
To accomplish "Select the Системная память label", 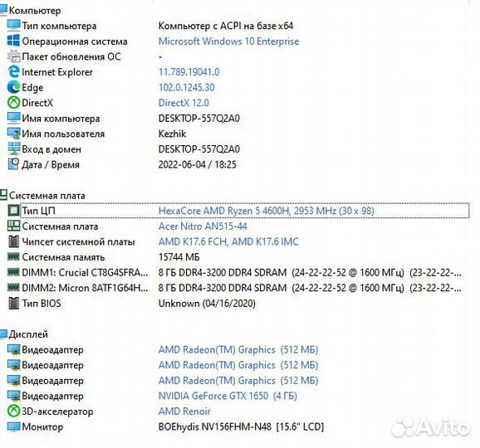I will (63, 257).
